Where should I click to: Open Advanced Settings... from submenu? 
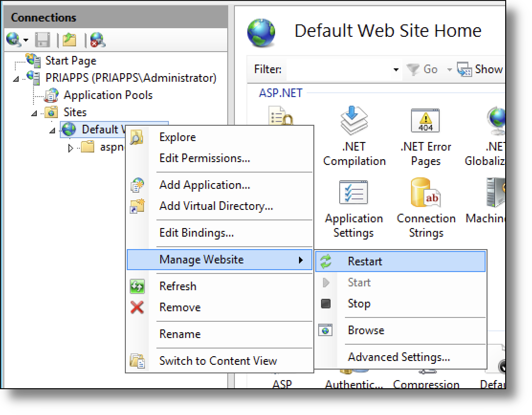(400, 357)
